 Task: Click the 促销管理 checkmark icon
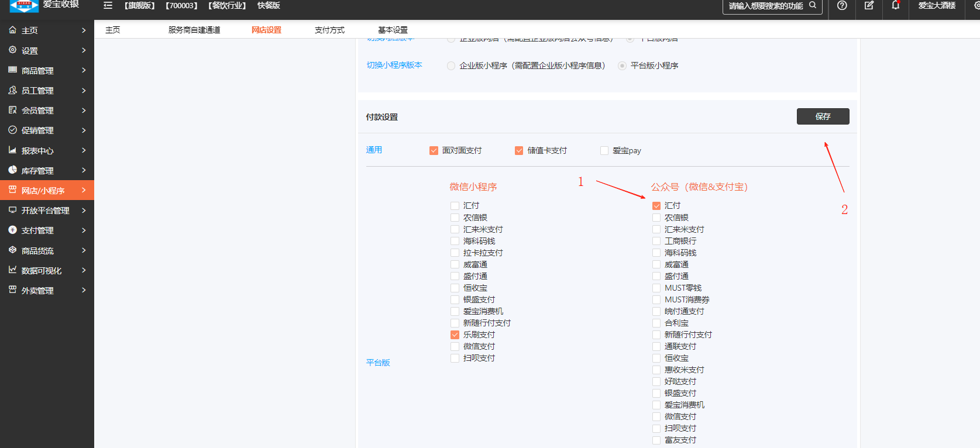pos(12,130)
